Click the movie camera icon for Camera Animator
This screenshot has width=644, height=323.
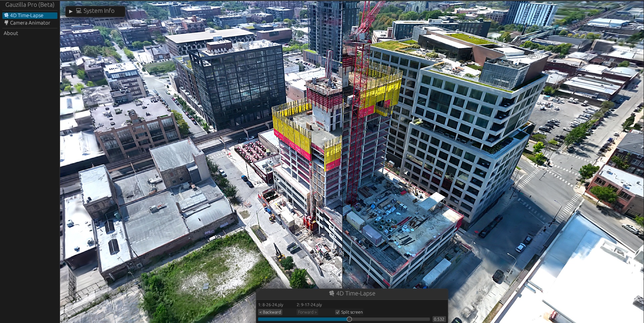coord(6,23)
